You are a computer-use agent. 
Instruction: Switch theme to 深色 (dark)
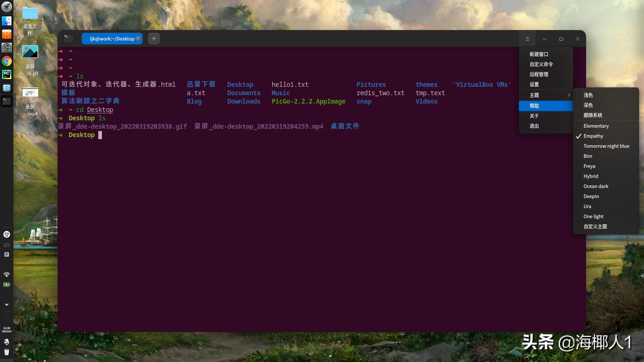point(589,105)
